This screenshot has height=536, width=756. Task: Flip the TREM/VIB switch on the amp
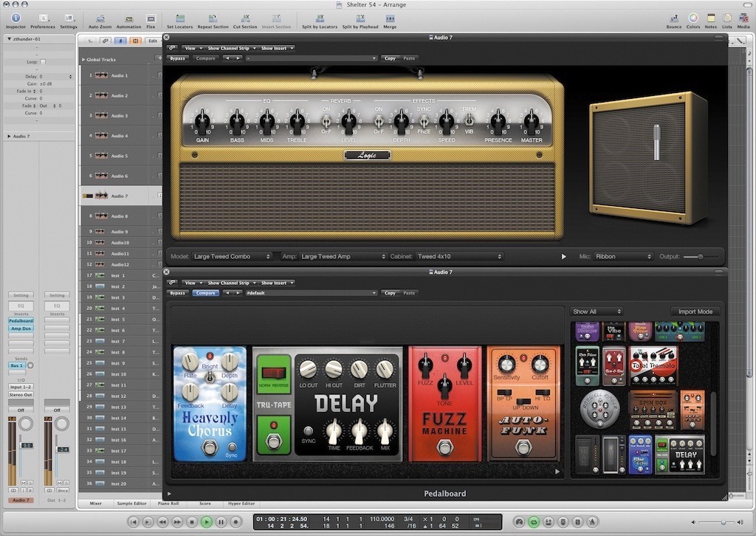pyautogui.click(x=469, y=120)
